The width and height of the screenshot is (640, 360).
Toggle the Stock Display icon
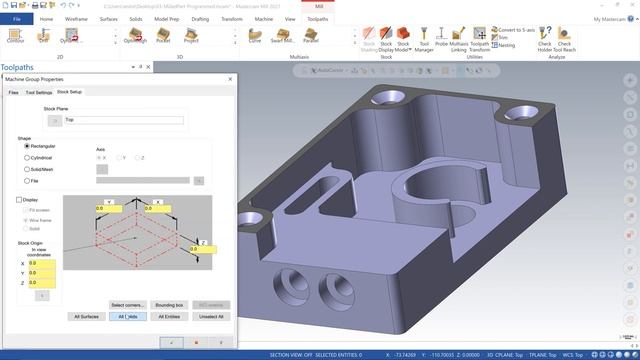(386, 40)
